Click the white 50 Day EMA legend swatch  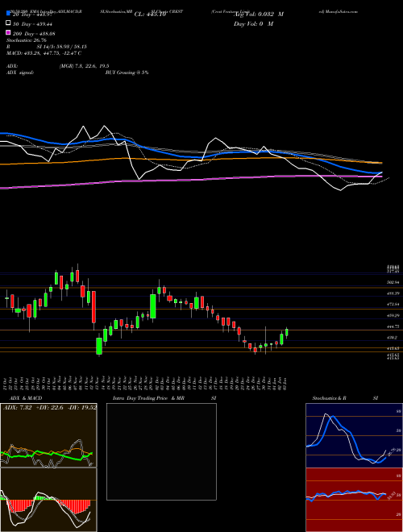pos(8,23)
